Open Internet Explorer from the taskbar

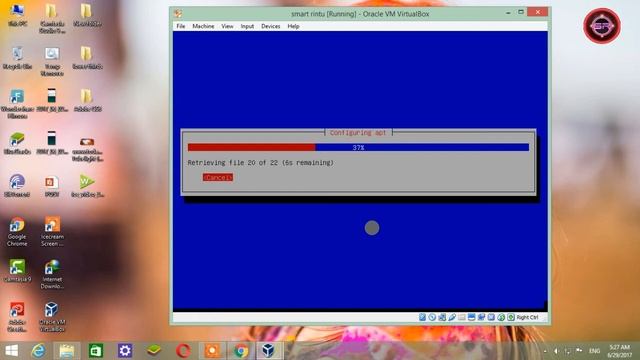pos(38,351)
